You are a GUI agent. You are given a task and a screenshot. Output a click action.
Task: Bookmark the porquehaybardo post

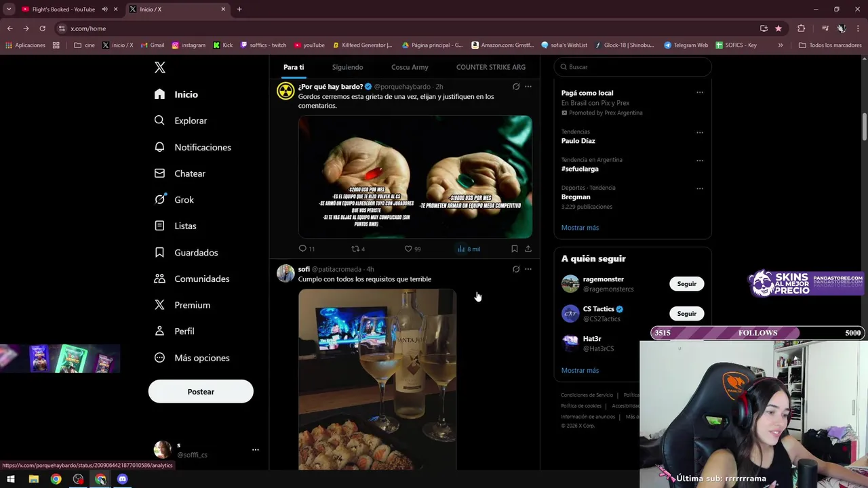tap(515, 249)
